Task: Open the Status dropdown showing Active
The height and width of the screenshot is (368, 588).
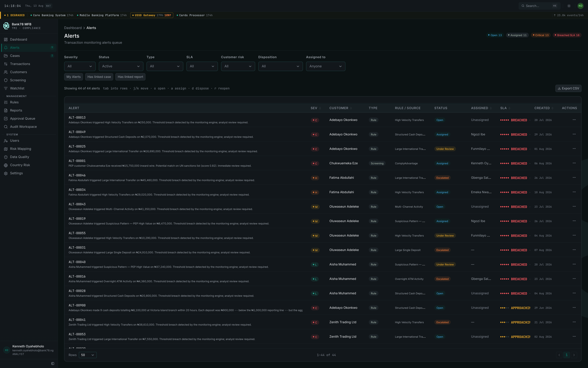Action: click(x=121, y=66)
